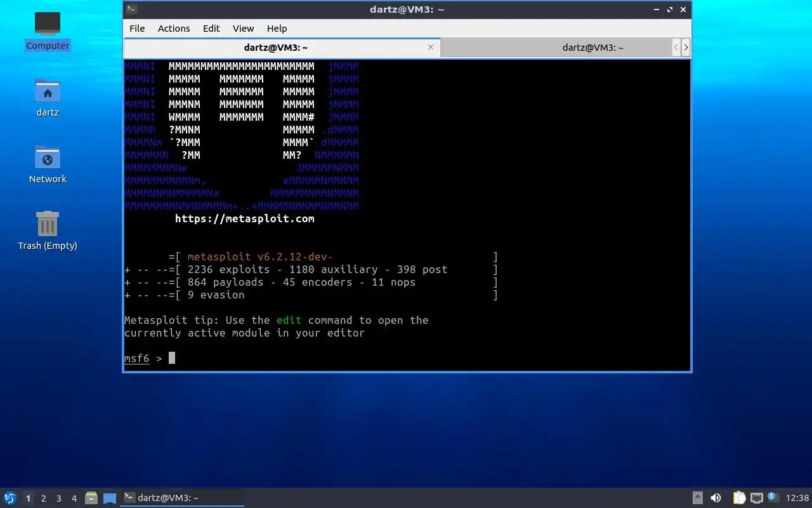
Task: Maximize the terminal window
Action: (670, 10)
